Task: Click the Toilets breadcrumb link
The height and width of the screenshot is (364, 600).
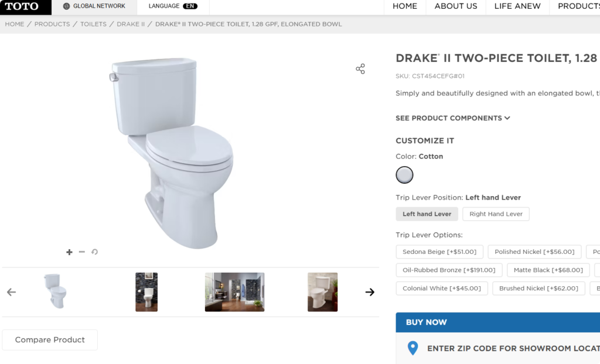Action: point(93,24)
